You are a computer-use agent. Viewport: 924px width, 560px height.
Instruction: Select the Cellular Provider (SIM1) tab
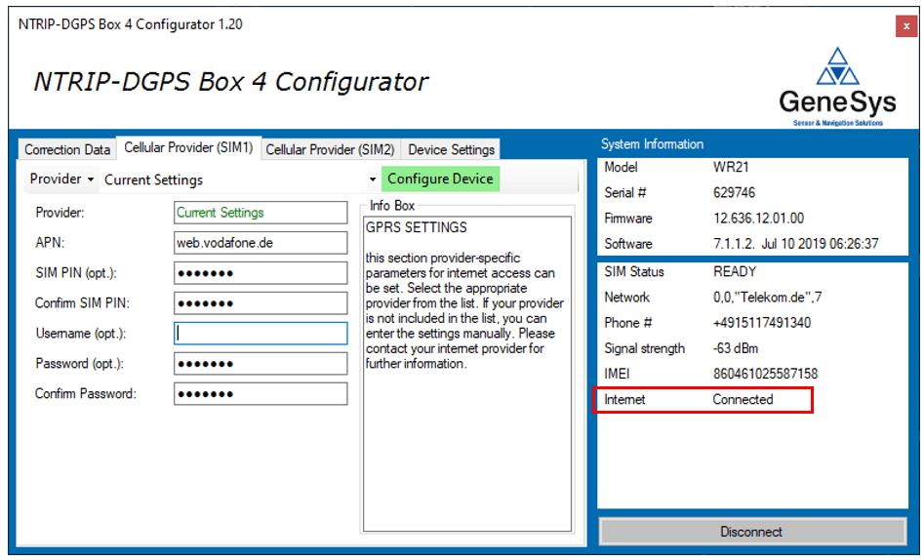click(188, 147)
